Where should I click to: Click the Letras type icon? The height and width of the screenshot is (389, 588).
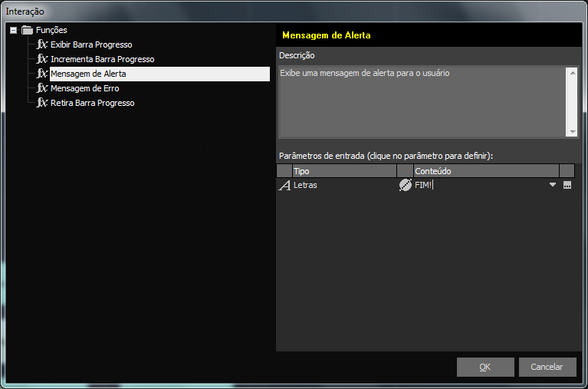pos(284,186)
